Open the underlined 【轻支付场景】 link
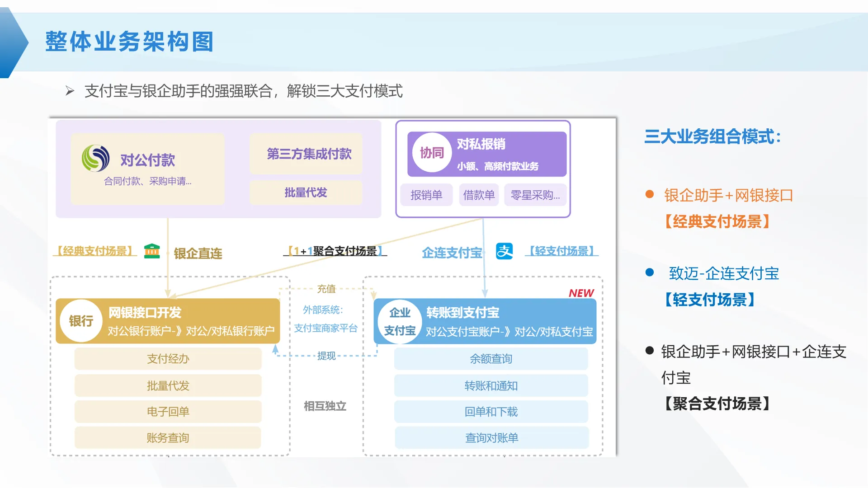868x488 pixels. [x=561, y=251]
